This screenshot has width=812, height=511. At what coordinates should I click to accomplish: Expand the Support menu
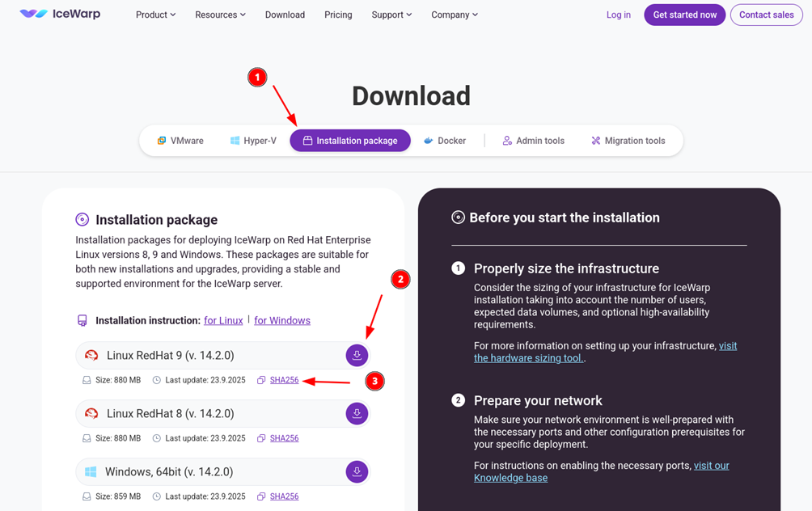[x=391, y=15]
